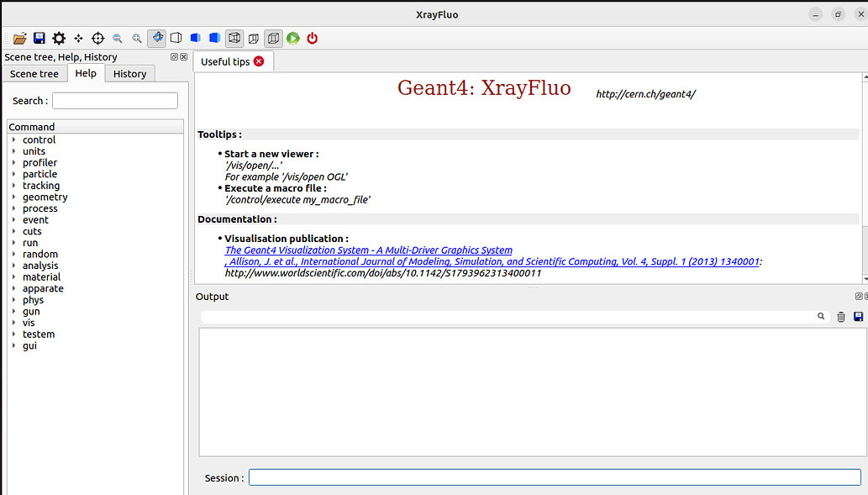Click the scroll down arrow in tips
This screenshot has width=868, height=495.
pyautogui.click(x=865, y=280)
